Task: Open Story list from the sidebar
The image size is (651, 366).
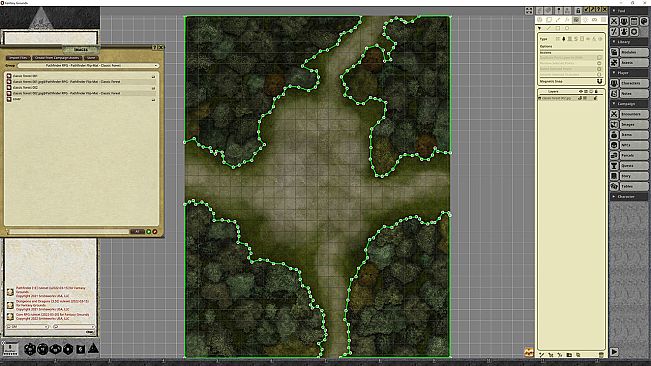Action: coord(634,176)
